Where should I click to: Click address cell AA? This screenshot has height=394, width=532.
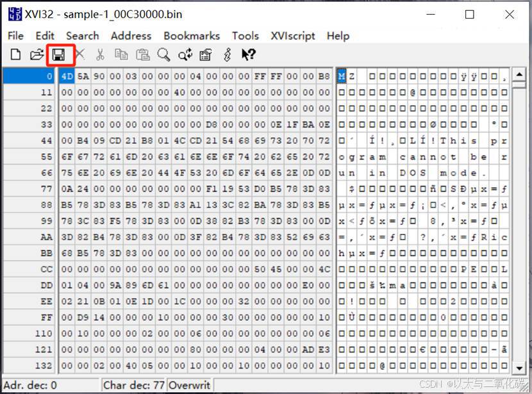click(28, 237)
